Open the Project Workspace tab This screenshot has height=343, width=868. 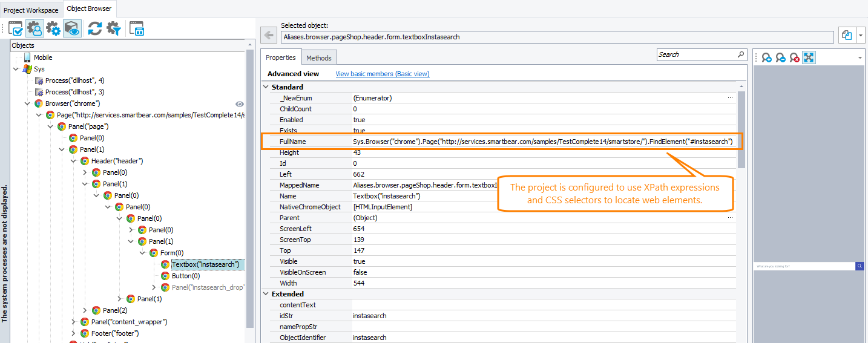[31, 10]
